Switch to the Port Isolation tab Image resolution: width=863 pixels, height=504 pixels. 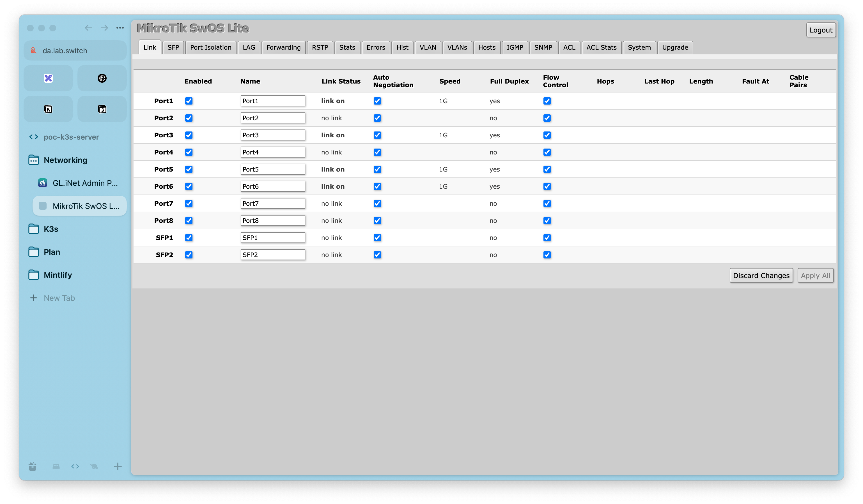pos(211,48)
